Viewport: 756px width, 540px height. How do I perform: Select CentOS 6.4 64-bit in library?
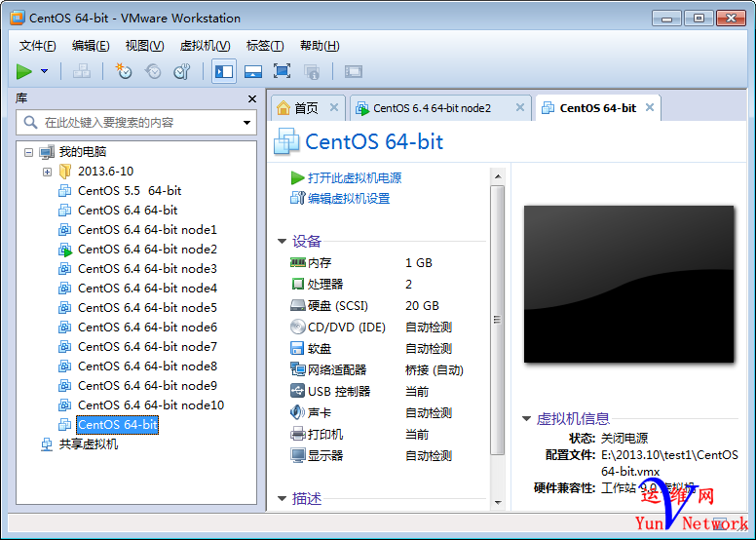(x=128, y=211)
